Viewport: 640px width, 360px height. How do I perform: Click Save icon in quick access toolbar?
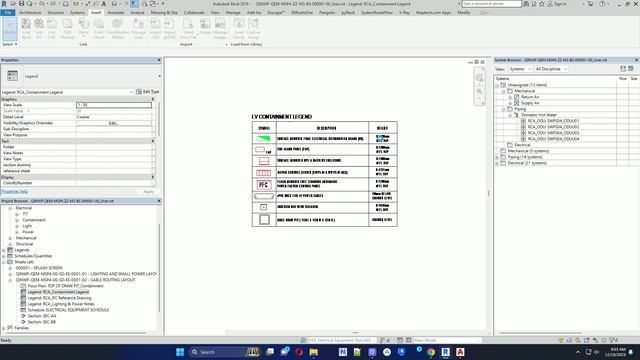point(22,4)
